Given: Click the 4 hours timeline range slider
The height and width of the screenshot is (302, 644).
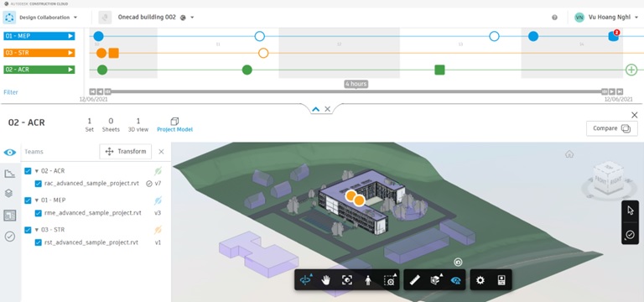Looking at the screenshot, I should pyautogui.click(x=356, y=91).
